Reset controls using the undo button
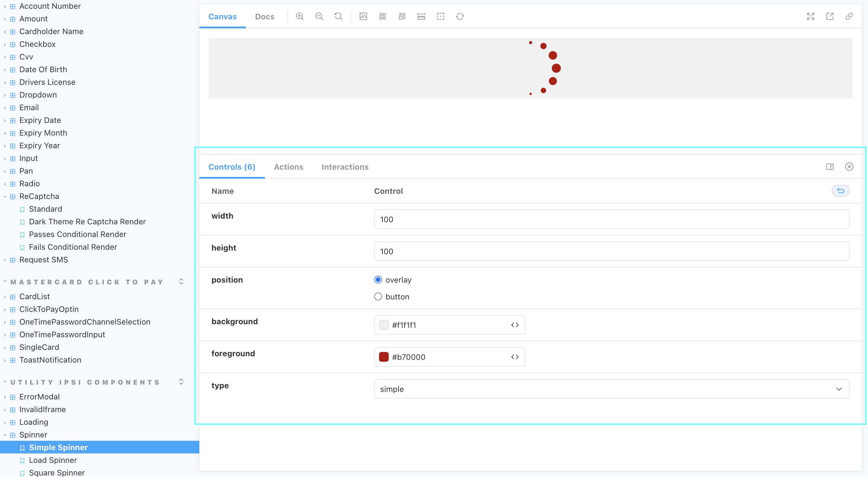This screenshot has width=868, height=477. point(841,191)
